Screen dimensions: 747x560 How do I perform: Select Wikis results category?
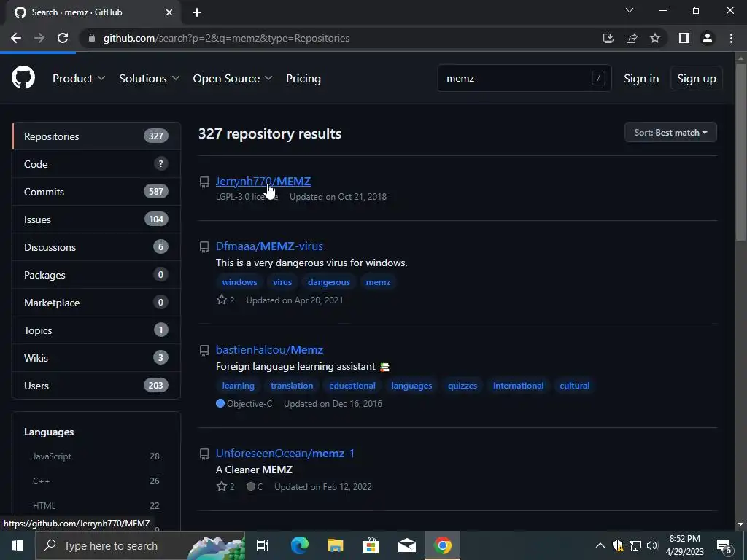[x=96, y=357]
